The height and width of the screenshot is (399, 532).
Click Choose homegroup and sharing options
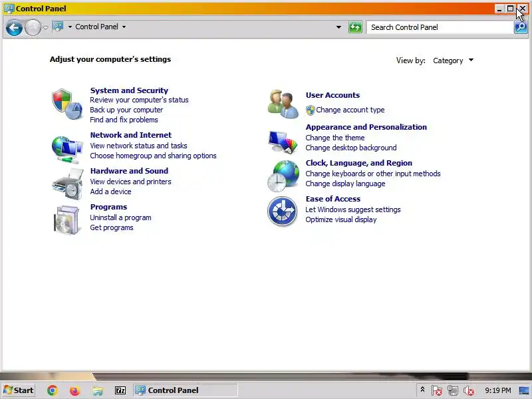click(153, 156)
